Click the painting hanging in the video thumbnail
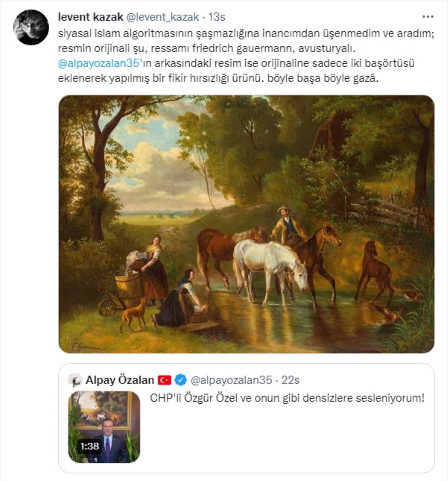This screenshot has height=481, width=448. point(102,409)
